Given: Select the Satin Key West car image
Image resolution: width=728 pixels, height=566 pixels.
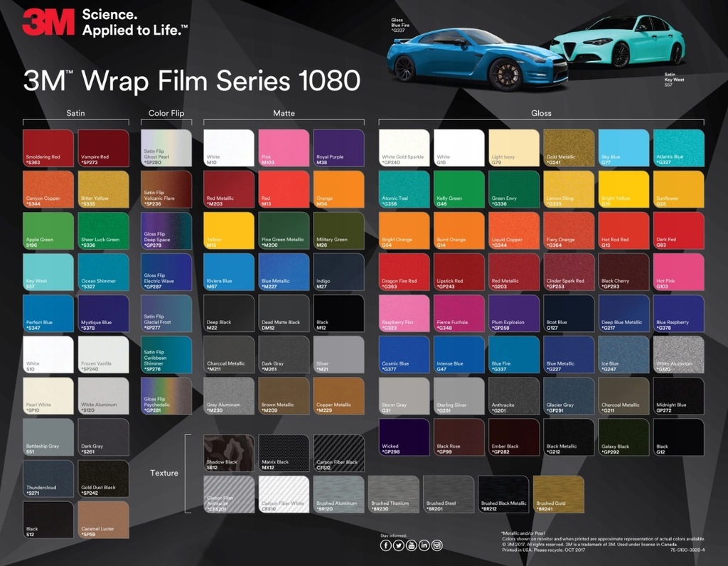Looking at the screenshot, I should pos(618,42).
